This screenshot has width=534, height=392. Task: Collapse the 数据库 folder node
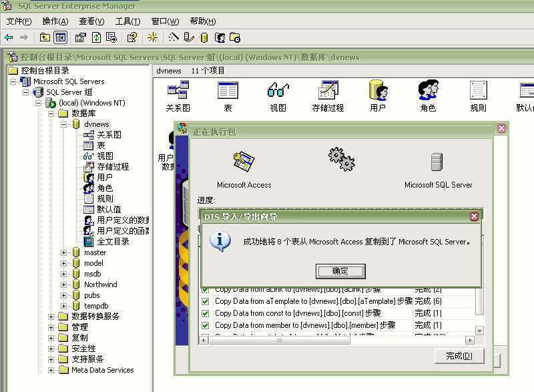click(51, 114)
